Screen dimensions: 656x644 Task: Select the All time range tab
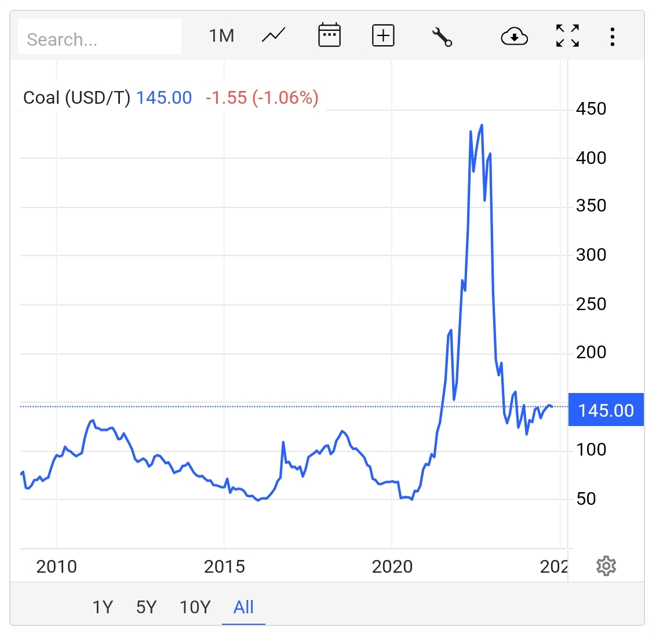point(243,607)
